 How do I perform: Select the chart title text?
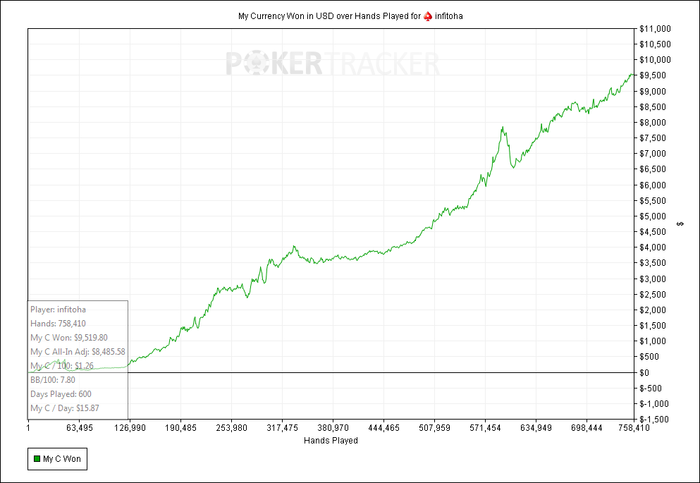pyautogui.click(x=350, y=17)
